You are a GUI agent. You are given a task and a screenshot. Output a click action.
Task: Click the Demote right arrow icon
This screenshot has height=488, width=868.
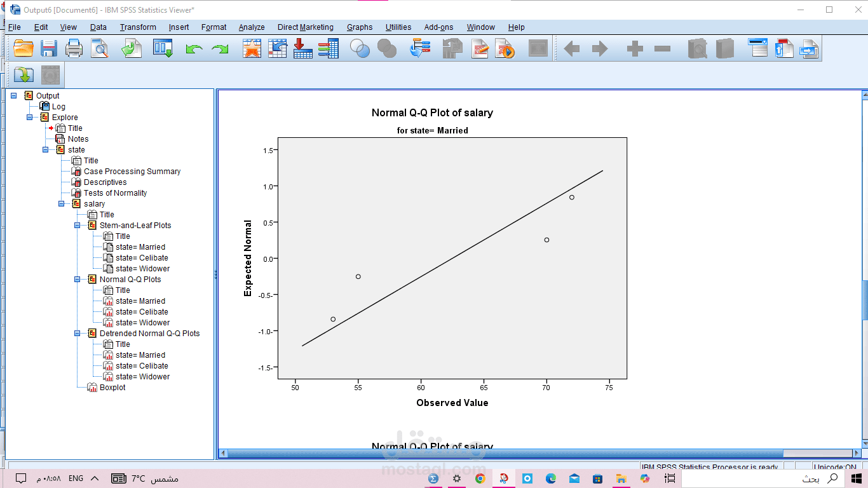[600, 48]
